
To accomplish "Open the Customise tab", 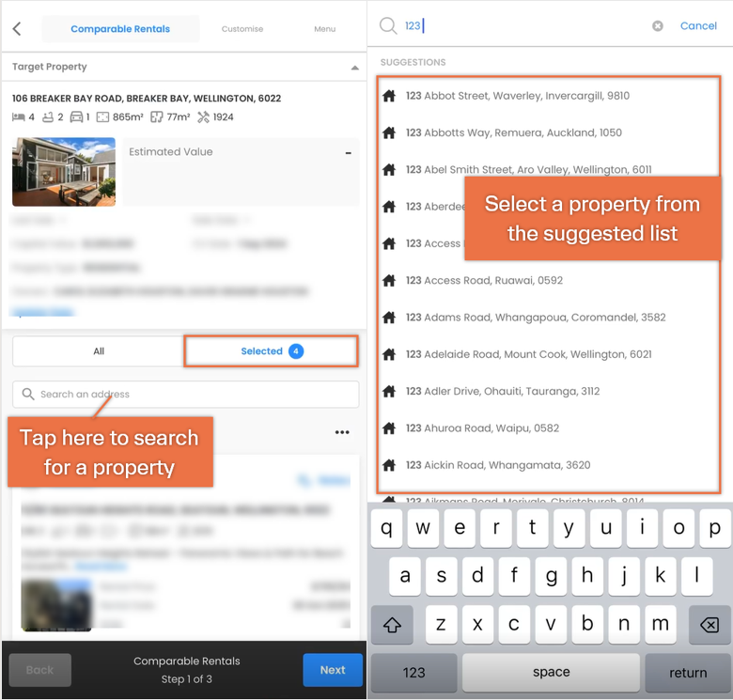I will (242, 29).
